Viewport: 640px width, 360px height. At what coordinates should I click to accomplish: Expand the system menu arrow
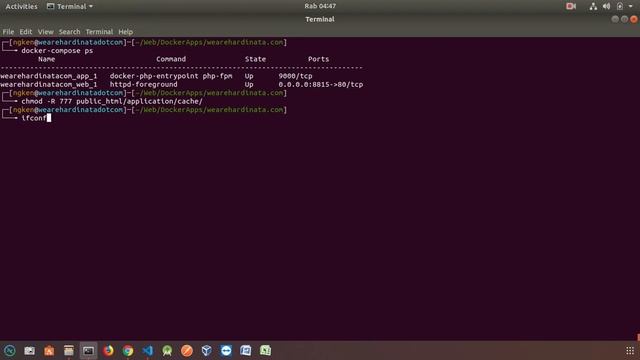click(631, 6)
